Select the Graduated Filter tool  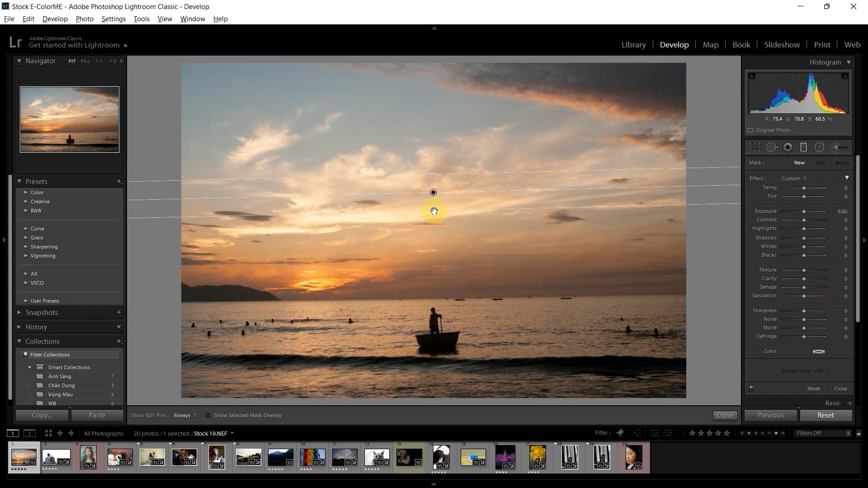pos(803,147)
